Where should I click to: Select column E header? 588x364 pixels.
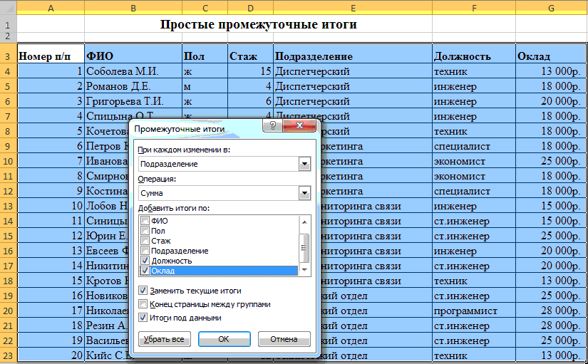(353, 8)
